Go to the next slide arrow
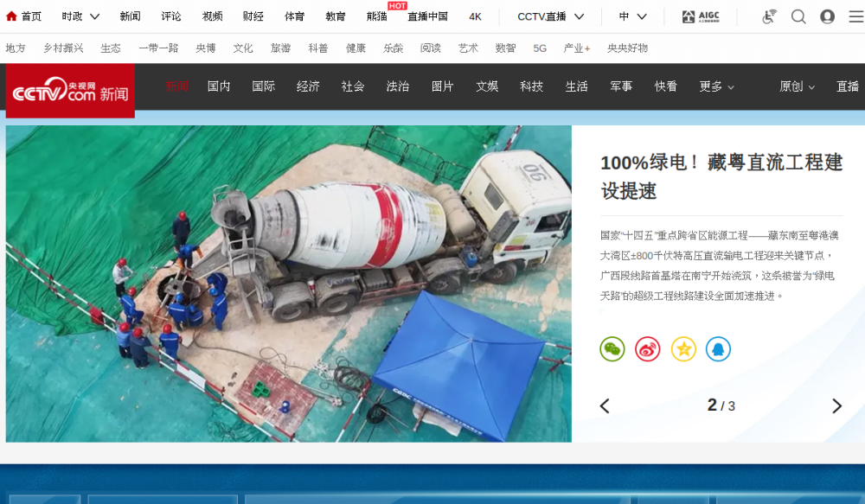 (836, 405)
